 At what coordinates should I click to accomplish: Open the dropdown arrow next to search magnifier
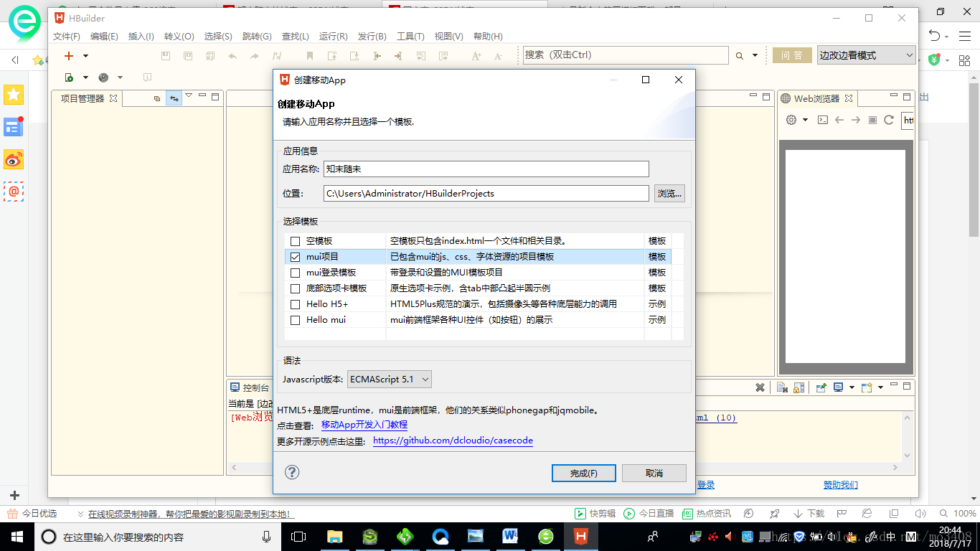[755, 55]
